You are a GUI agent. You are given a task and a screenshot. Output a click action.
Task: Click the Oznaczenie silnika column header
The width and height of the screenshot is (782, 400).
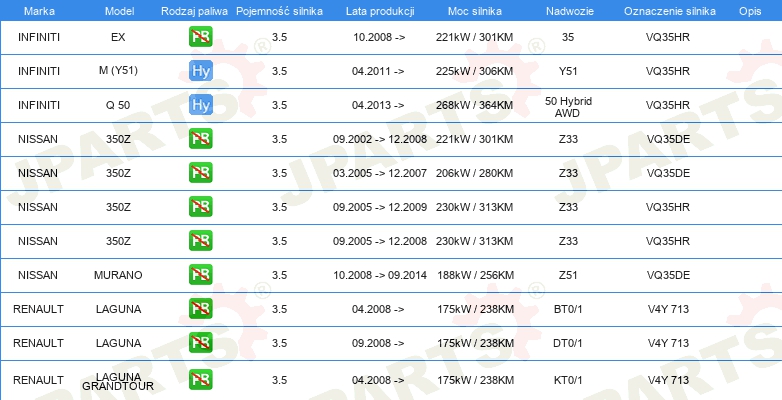pyautogui.click(x=669, y=11)
